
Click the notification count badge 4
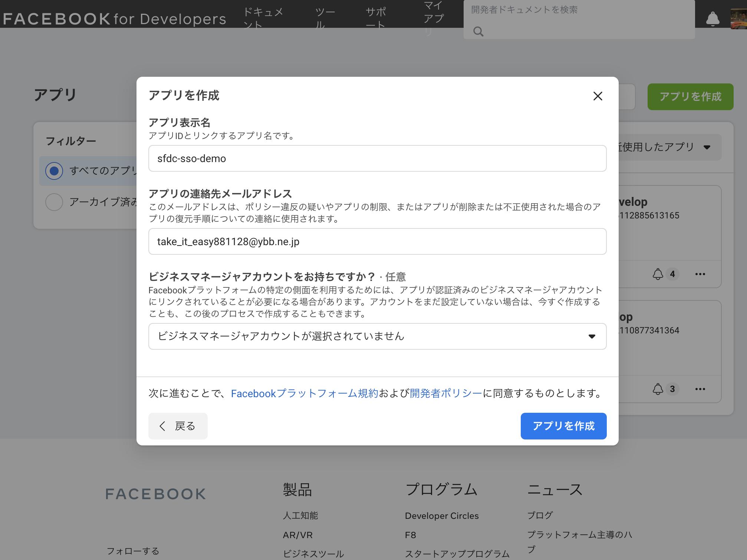point(672,274)
